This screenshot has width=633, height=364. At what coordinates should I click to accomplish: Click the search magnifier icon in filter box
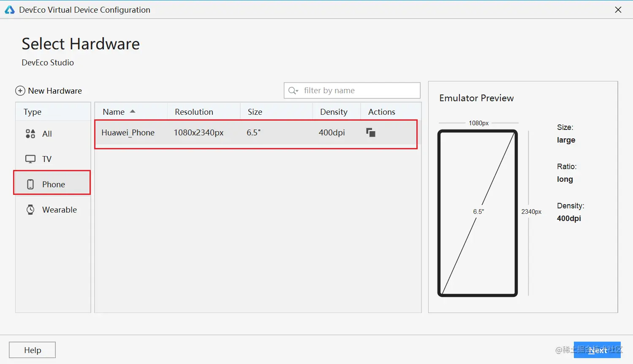[293, 91]
